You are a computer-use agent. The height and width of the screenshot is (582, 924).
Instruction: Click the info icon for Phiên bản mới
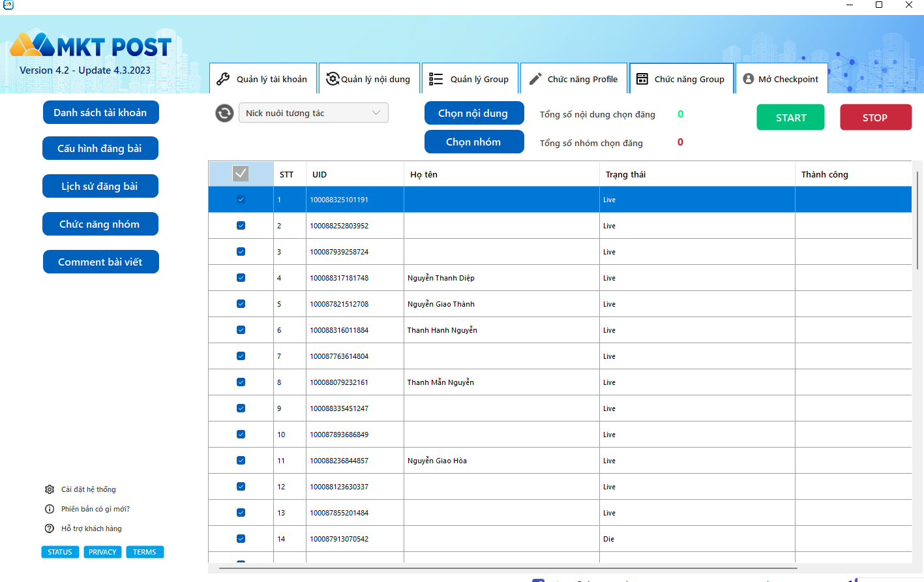coord(50,509)
